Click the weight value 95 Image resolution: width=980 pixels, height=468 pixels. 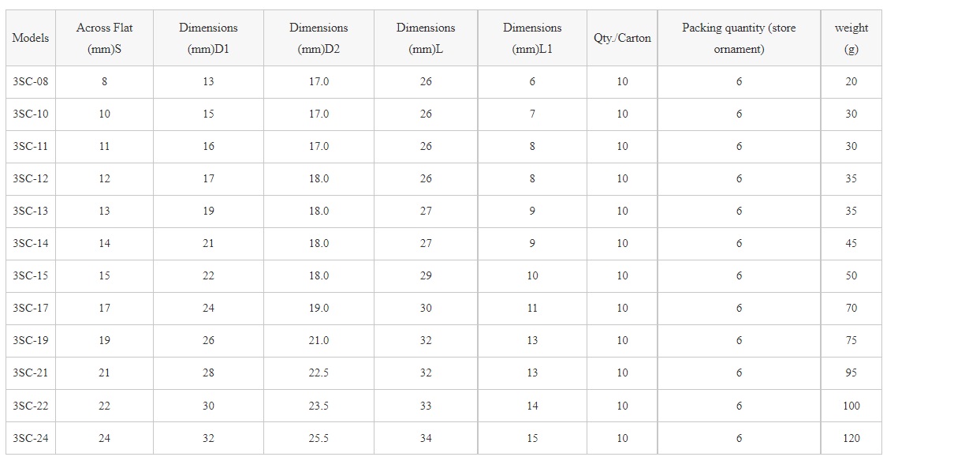point(851,373)
